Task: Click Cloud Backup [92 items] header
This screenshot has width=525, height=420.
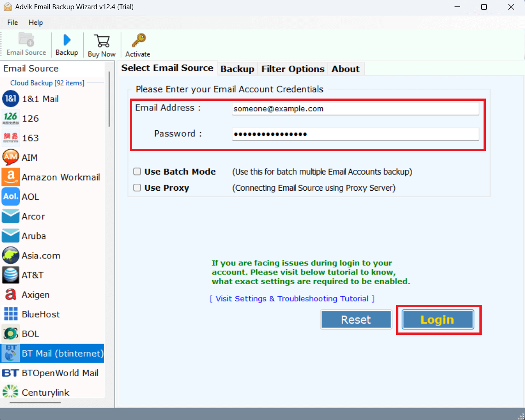Action: point(47,83)
